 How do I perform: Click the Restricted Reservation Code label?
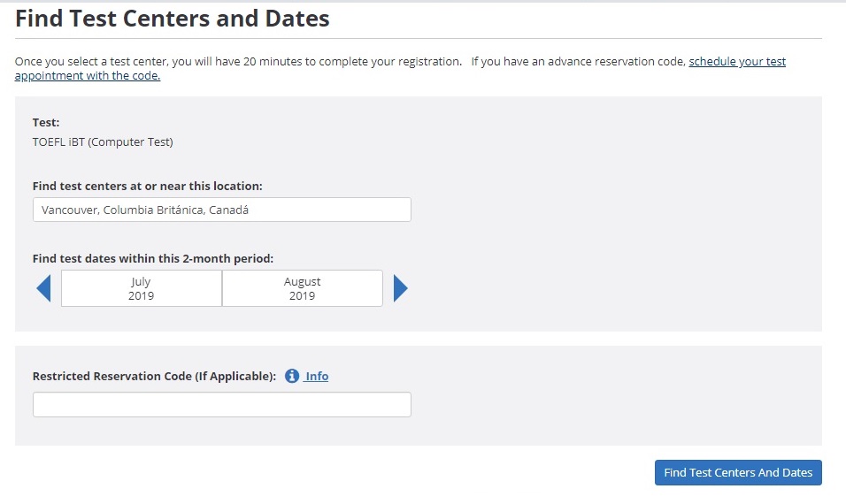154,376
